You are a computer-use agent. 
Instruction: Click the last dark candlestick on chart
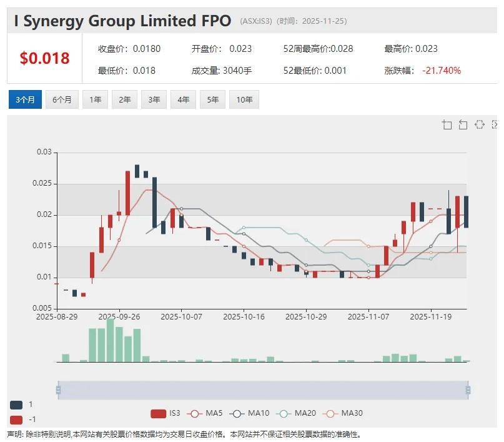pos(466,212)
